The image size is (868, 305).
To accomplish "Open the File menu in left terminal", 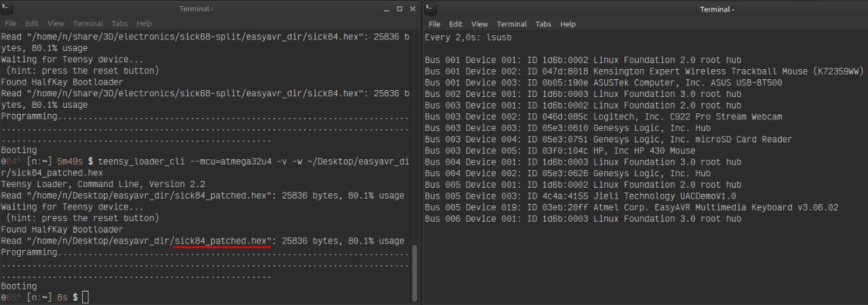I will click(11, 23).
